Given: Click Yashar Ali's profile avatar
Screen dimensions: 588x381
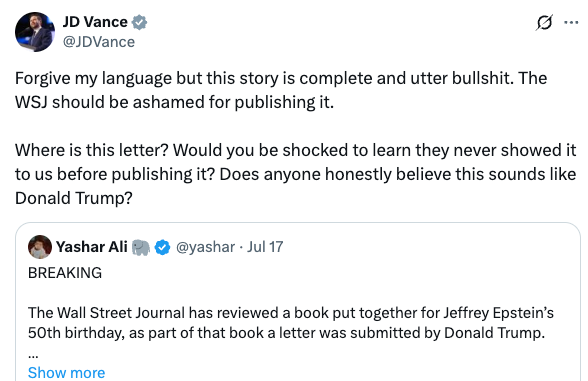Looking at the screenshot, I should click(x=40, y=247).
